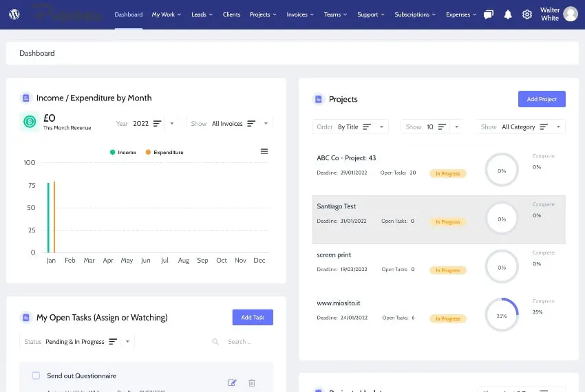Click the January green income bar
Screen dimensions: 585x392
(x=48, y=218)
